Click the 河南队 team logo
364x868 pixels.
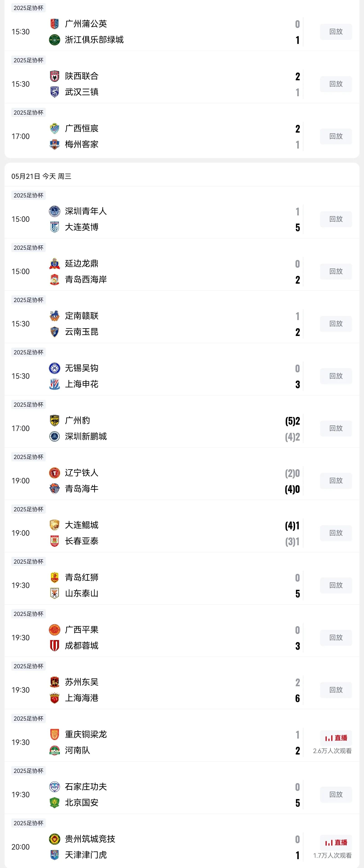coord(55,750)
